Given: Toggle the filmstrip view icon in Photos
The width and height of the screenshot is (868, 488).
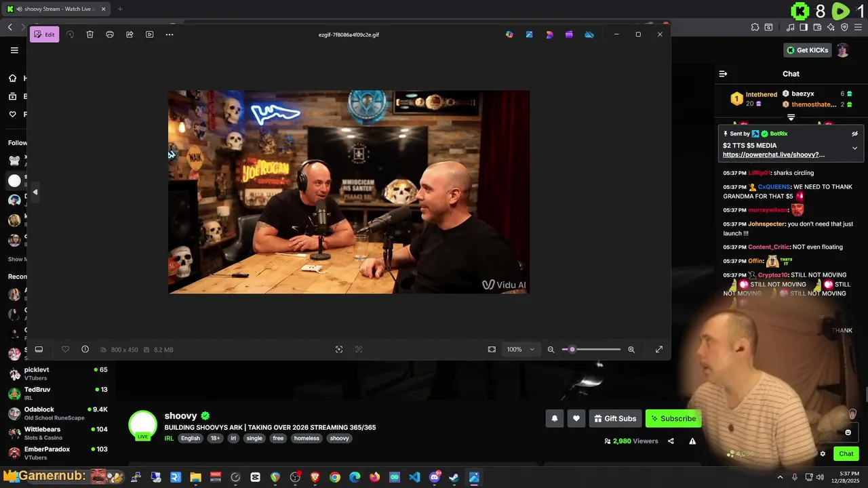Looking at the screenshot, I should 39,350.
